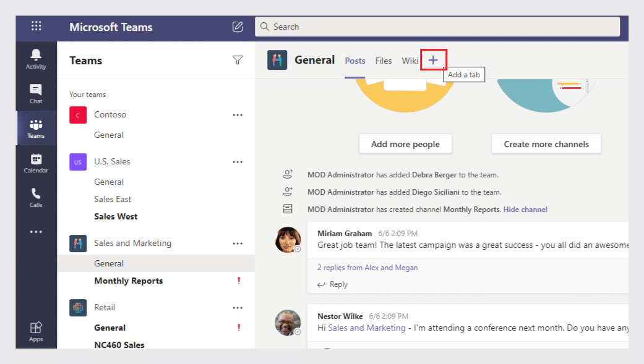The image size is (644, 364).
Task: Select Teams in the left rail
Action: click(x=36, y=129)
